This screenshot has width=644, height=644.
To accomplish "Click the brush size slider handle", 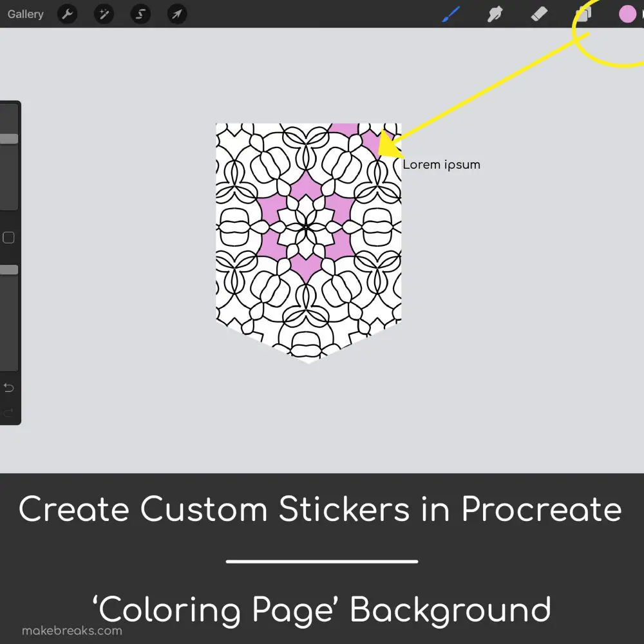I will coord(9,139).
